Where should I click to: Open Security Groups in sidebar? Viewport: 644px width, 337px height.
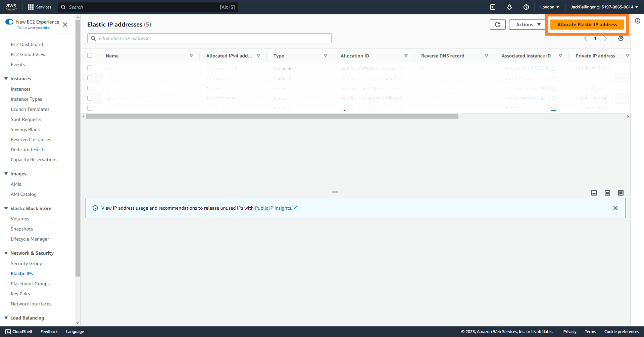28,263
